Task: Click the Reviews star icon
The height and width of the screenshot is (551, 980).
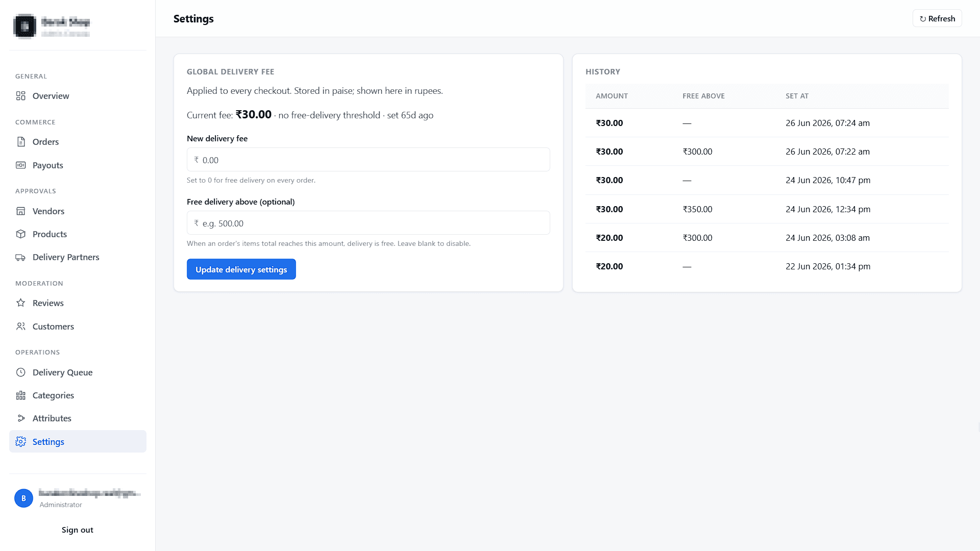Action: 20,303
